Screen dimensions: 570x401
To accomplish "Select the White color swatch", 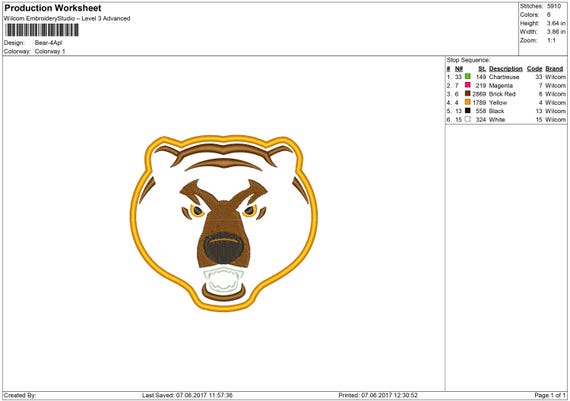I will pos(467,119).
